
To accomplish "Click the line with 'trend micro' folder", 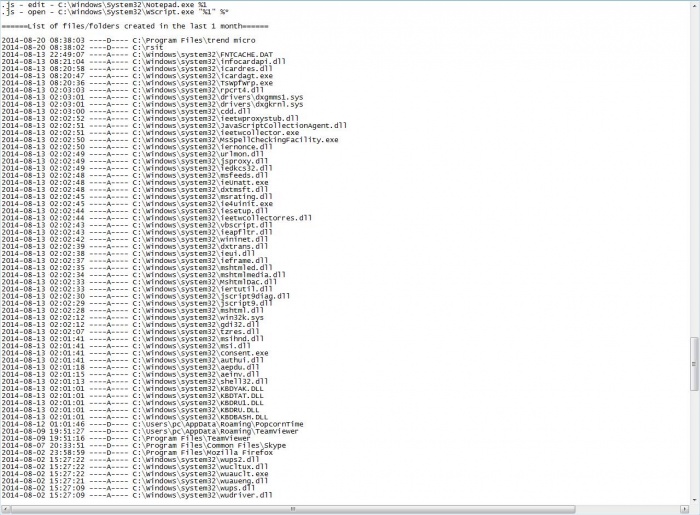I will point(129,40).
